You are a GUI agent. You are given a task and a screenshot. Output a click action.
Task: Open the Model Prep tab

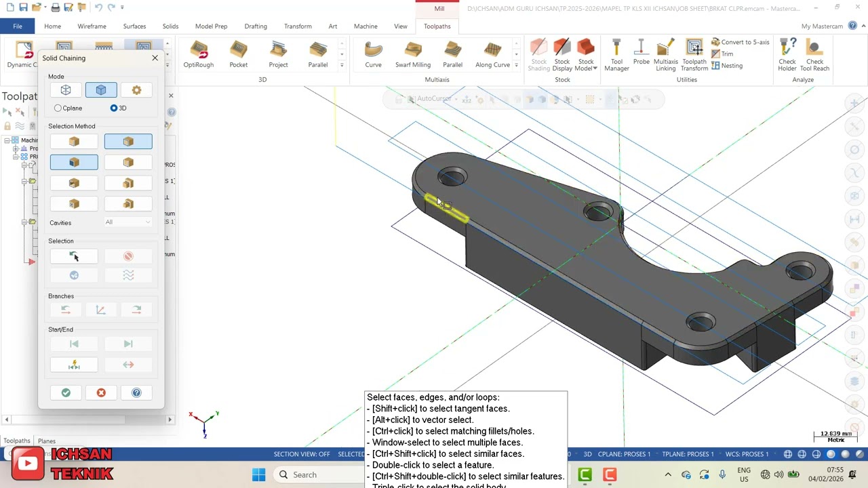[x=212, y=26]
